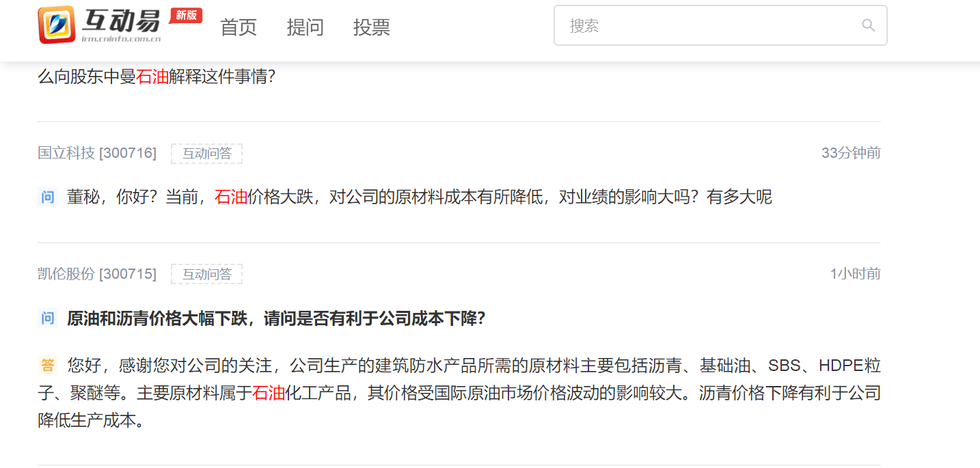Screen dimensions: 980x468
Task: Click the 33分钟前 timestamp
Action: (851, 153)
